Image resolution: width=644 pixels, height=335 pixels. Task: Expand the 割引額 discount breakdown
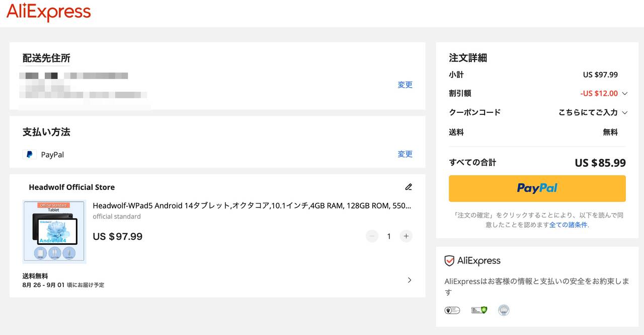click(x=625, y=93)
